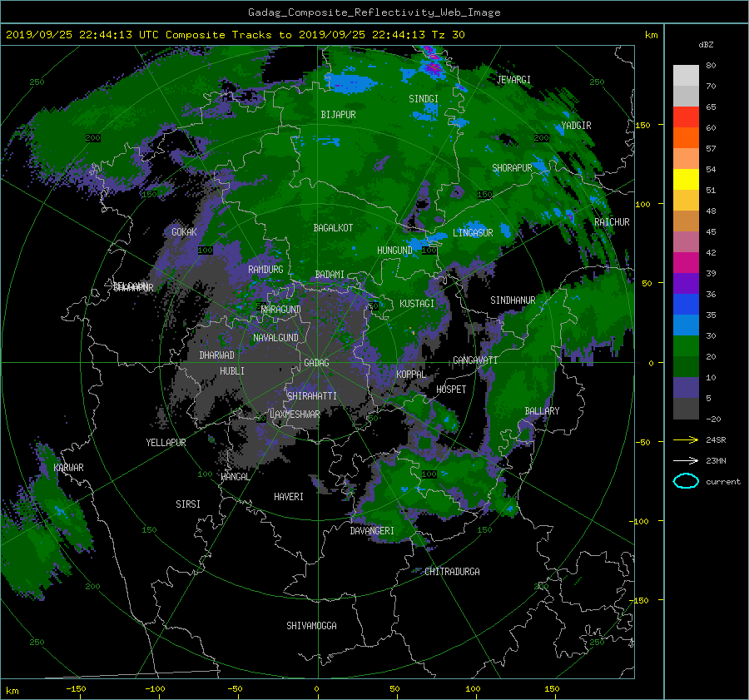Click the KUSTAGI city label
749x700 pixels.
pos(417,304)
